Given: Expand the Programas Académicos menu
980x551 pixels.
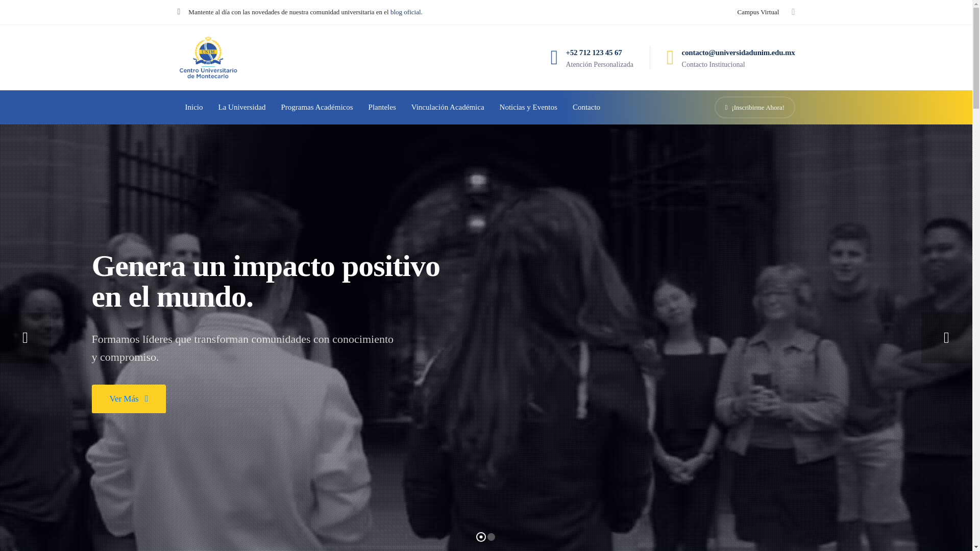Looking at the screenshot, I should (316, 107).
